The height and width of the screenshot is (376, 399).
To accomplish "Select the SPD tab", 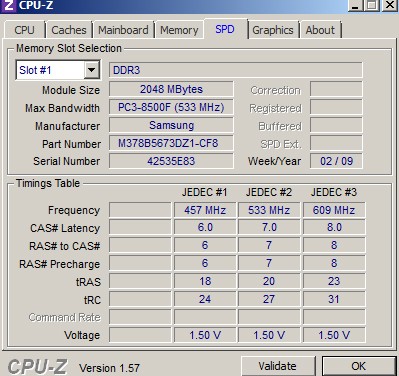I will pyautogui.click(x=225, y=29).
